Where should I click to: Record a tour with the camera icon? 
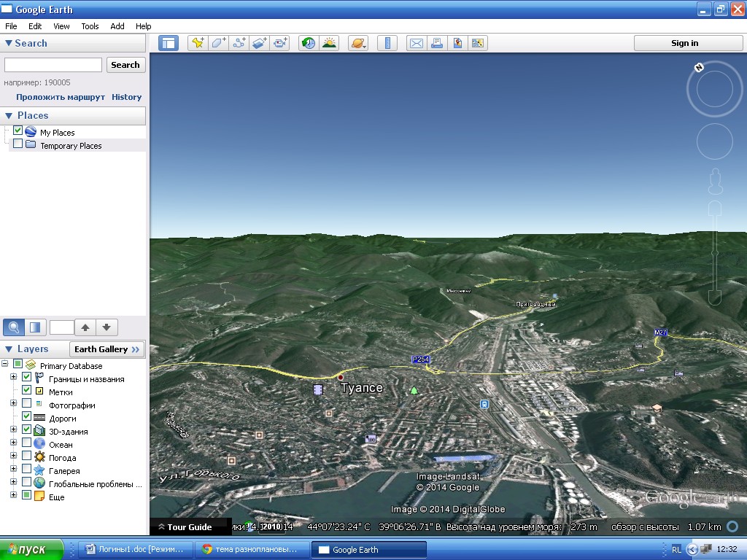coord(279,43)
